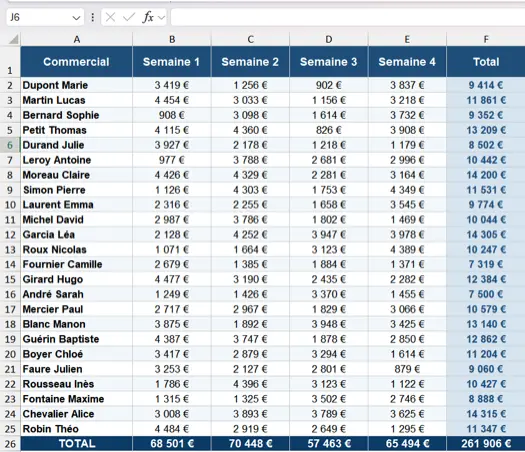Select the cell Boyer Chloé

(x=77, y=354)
